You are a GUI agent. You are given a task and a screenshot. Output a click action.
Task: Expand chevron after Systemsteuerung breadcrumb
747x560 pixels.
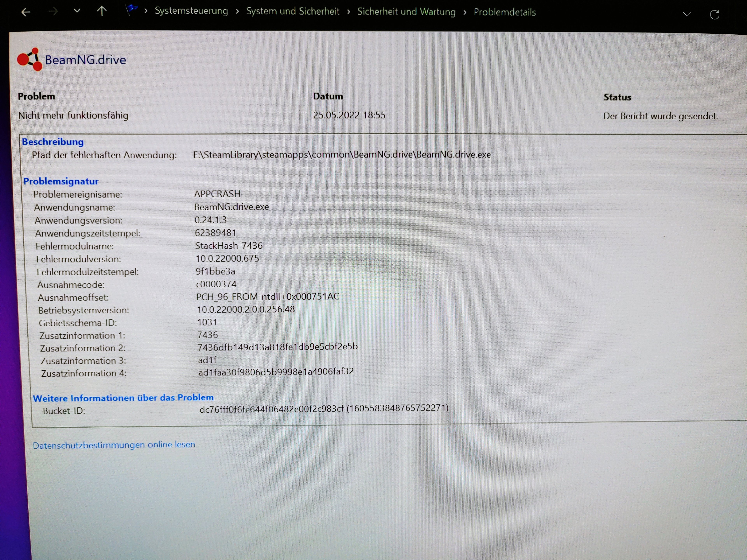pos(237,11)
